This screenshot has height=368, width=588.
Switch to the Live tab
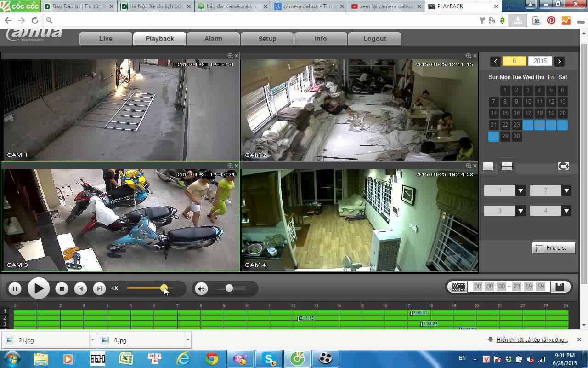pos(105,39)
